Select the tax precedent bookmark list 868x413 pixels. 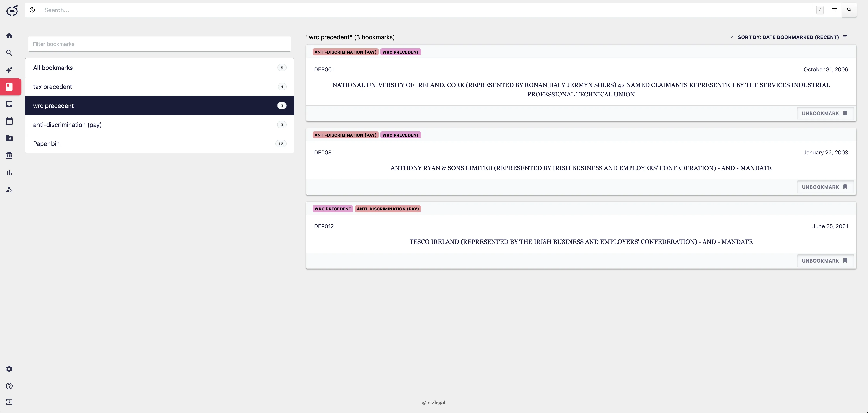click(x=160, y=87)
